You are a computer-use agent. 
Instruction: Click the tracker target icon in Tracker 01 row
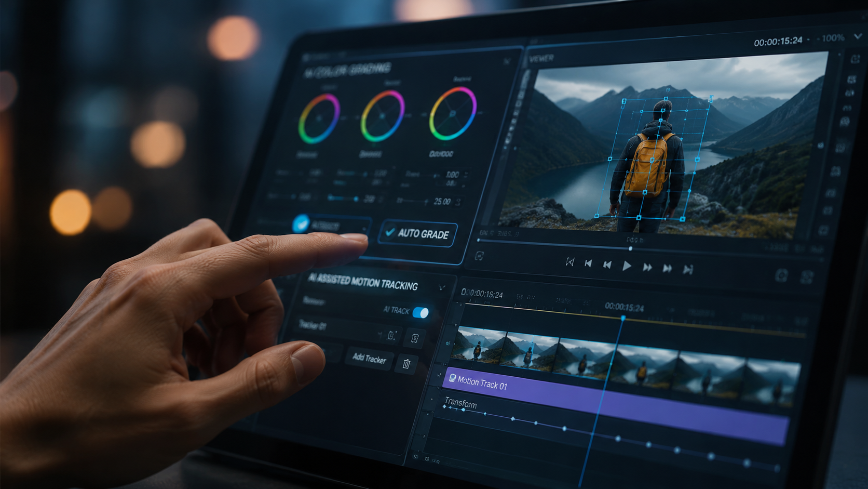[x=392, y=335]
